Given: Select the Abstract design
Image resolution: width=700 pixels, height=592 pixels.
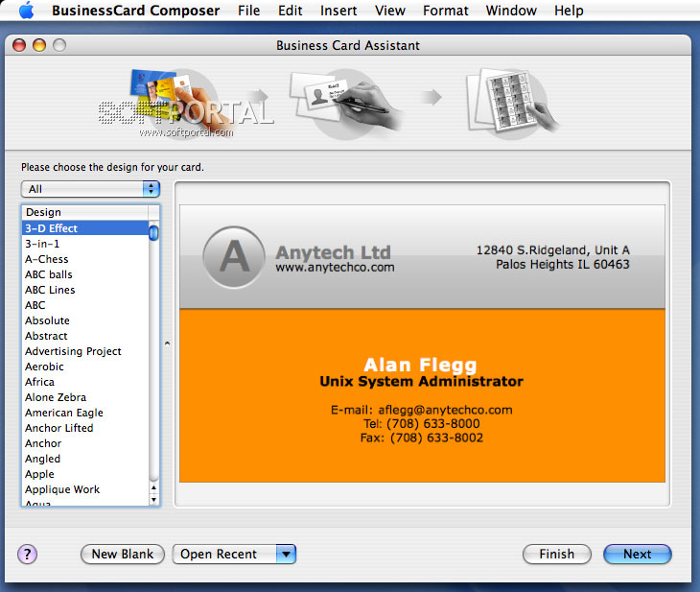Looking at the screenshot, I should tap(85, 336).
